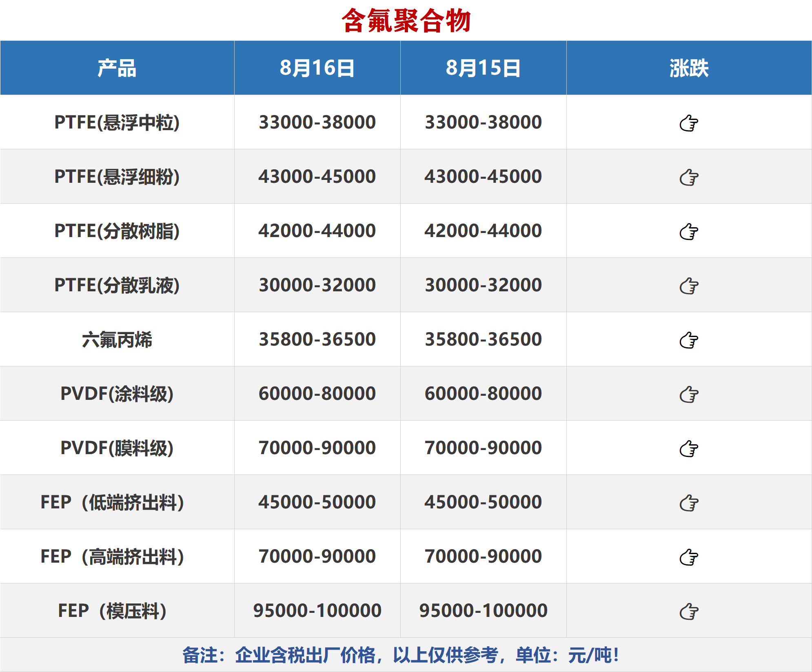
Task: Select the 8月15日 price 35800-36500
Action: pyautogui.click(x=483, y=339)
